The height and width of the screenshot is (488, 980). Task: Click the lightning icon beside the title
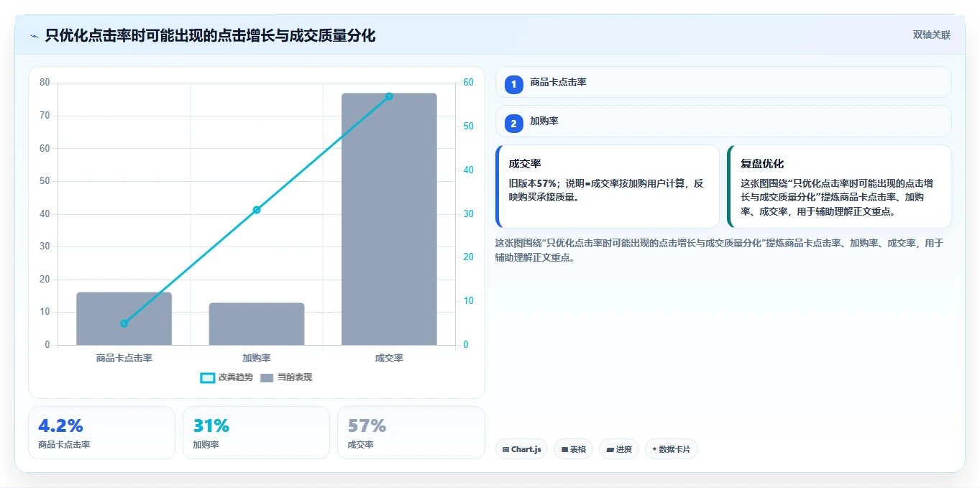[34, 36]
